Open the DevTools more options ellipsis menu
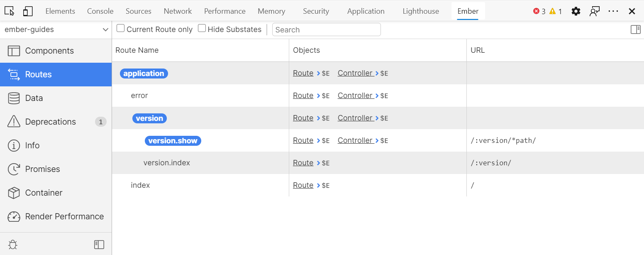Screen dimensions: 644x255 (613, 11)
